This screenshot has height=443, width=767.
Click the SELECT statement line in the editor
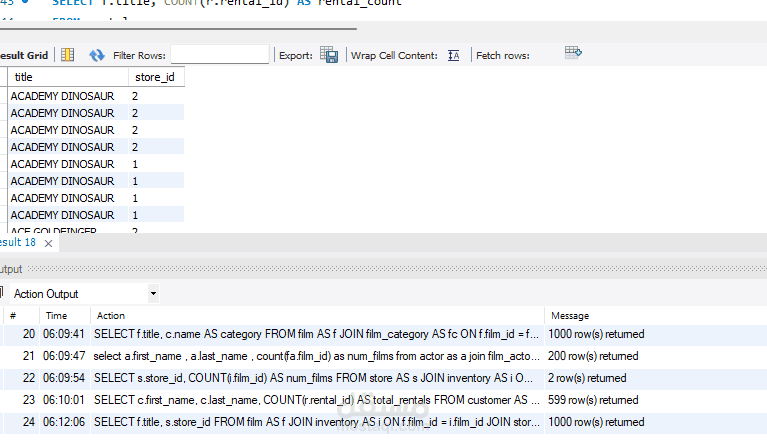pos(226,3)
